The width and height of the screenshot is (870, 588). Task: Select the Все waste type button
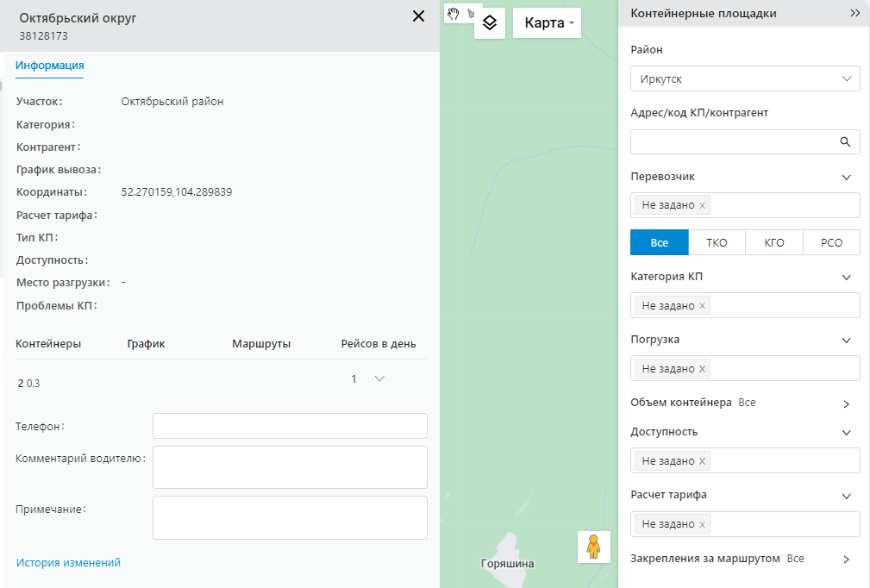point(660,243)
